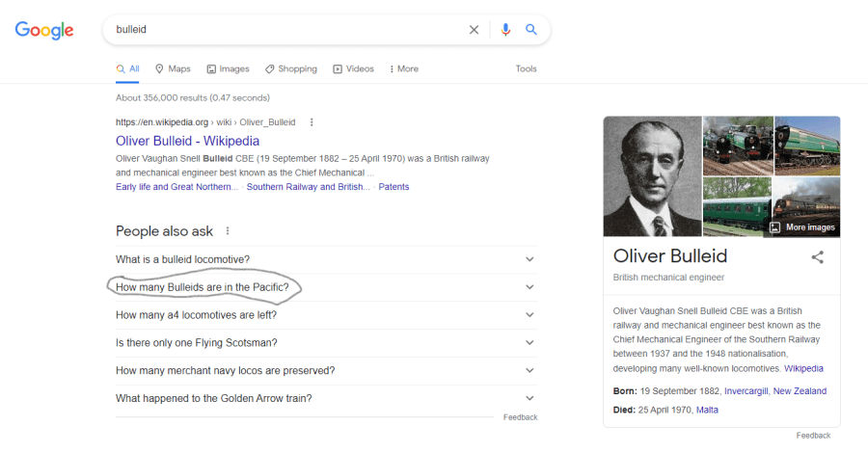Switch to the Videos tab
Image resolution: width=868 pixels, height=453 pixels.
click(x=353, y=69)
